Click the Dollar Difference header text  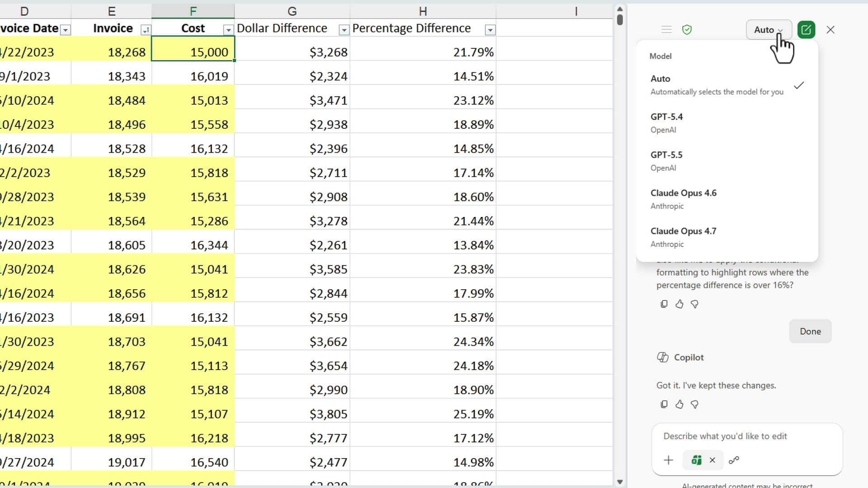point(282,28)
